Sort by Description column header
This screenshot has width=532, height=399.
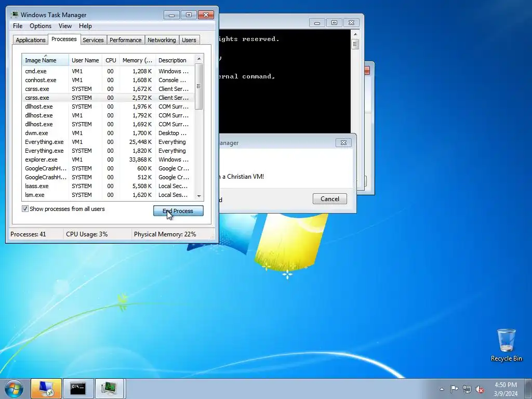[175, 60]
